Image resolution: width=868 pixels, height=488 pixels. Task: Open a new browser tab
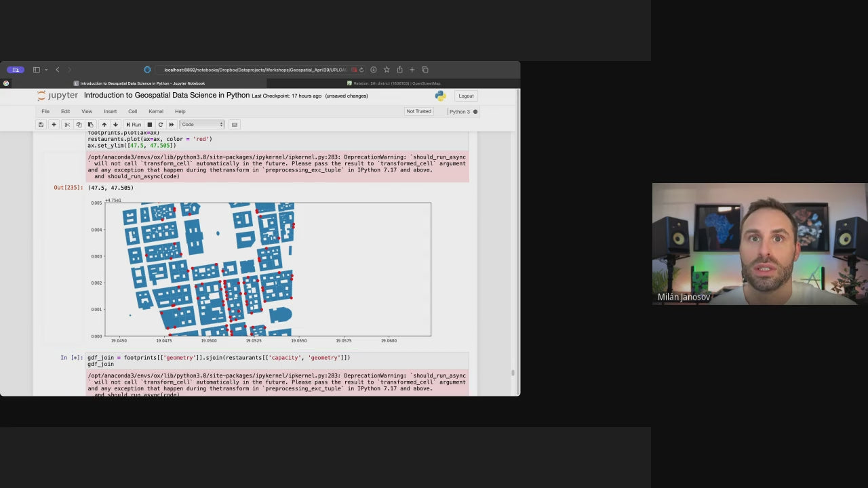[x=412, y=70]
